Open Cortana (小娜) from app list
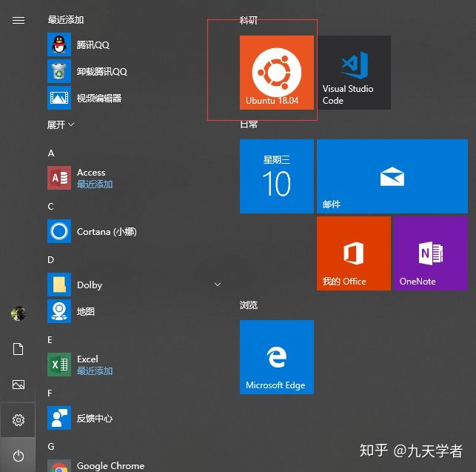The height and width of the screenshot is (472, 476). 106,232
